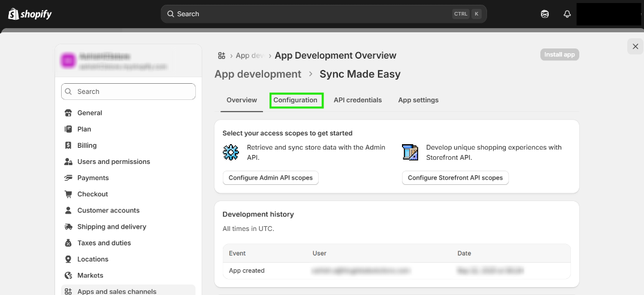Click the Locations pin icon in sidebar
Viewport: 644px width, 295px height.
(68, 259)
